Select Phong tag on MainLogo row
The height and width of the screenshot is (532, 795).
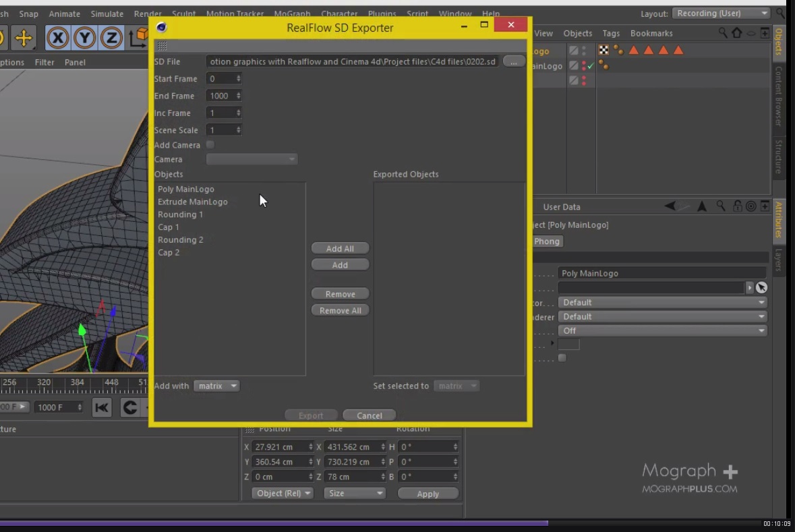coord(603,65)
